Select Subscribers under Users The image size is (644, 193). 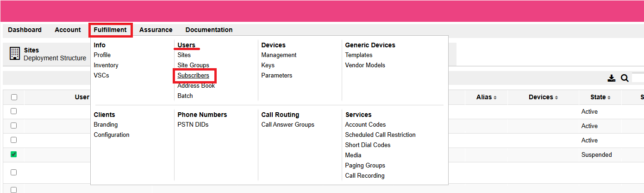point(194,75)
